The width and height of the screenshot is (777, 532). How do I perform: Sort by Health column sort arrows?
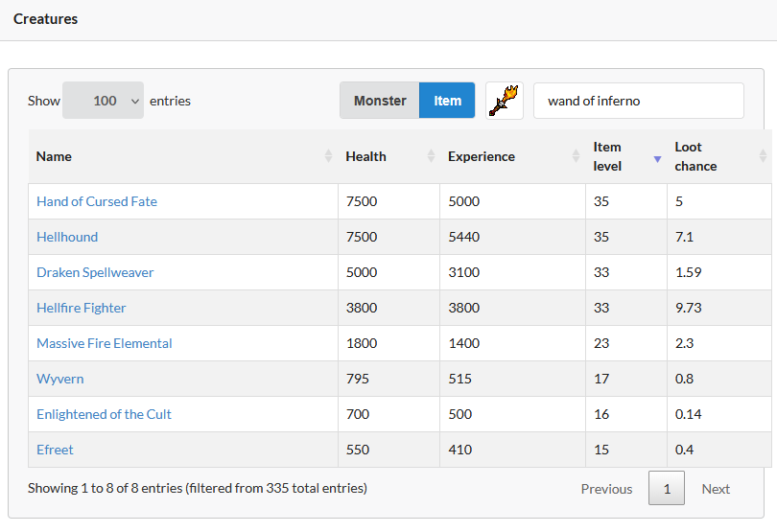point(431,156)
